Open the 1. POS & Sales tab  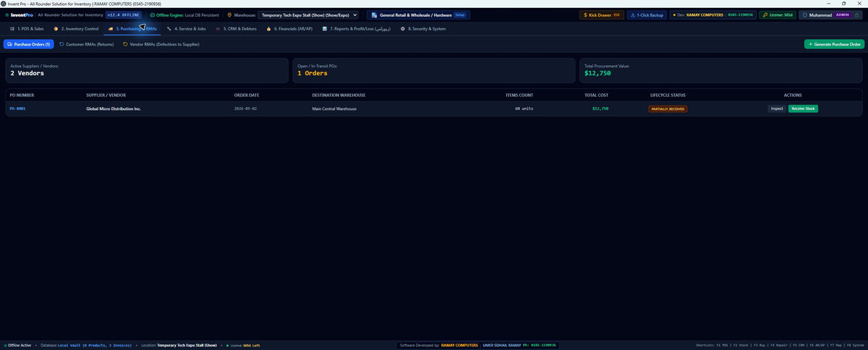[x=26, y=29]
